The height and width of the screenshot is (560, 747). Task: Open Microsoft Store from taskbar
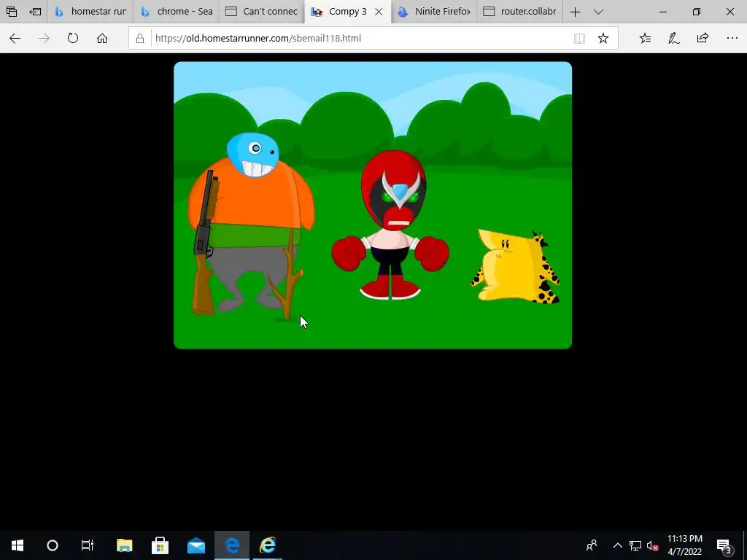[x=160, y=545]
